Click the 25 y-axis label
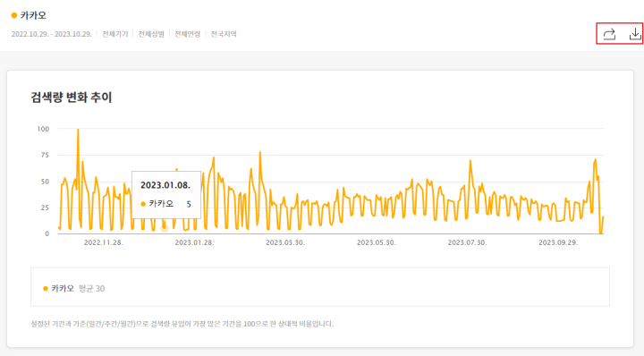The image size is (644, 356). [x=45, y=208]
